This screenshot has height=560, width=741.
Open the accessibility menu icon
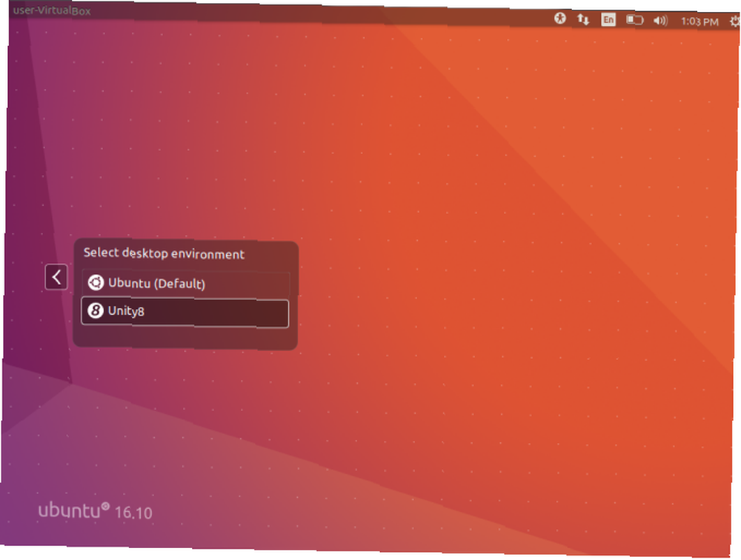tap(560, 19)
